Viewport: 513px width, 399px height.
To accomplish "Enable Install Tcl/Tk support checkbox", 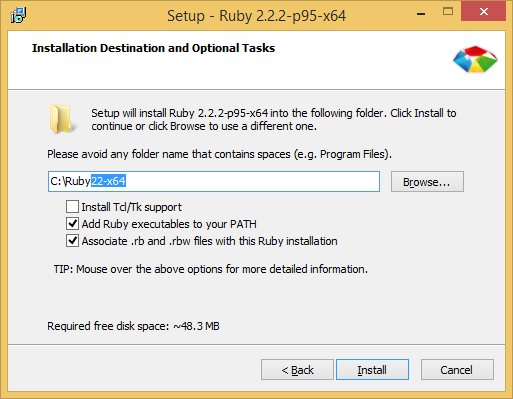I will (x=72, y=207).
